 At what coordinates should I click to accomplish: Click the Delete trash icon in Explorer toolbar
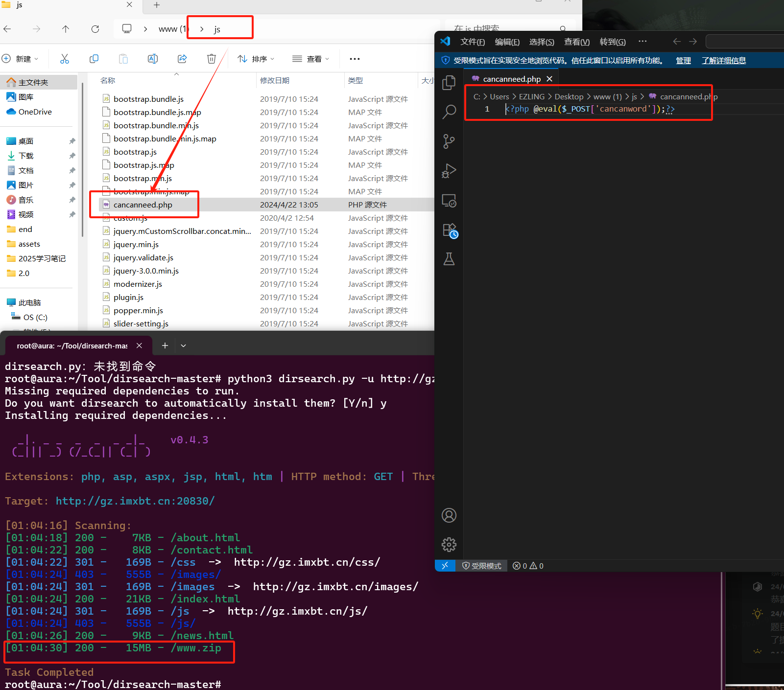pyautogui.click(x=211, y=59)
